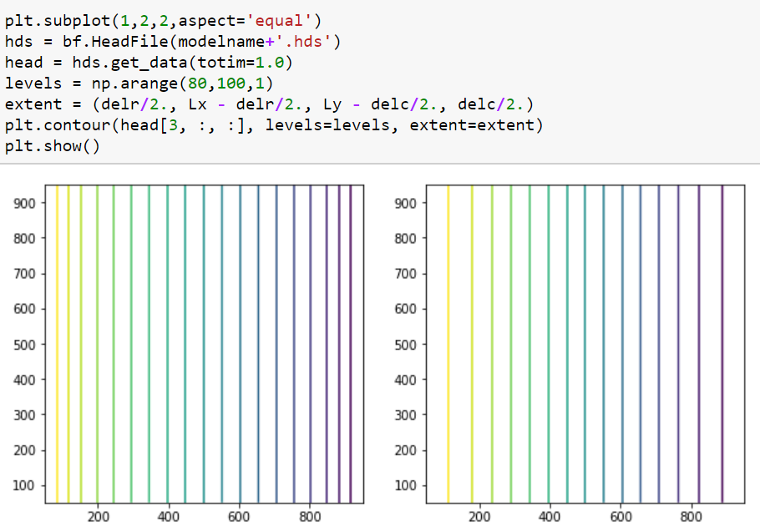This screenshot has width=760, height=532.
Task: Click the 400 x-axis tick on left plot
Action: point(169,517)
